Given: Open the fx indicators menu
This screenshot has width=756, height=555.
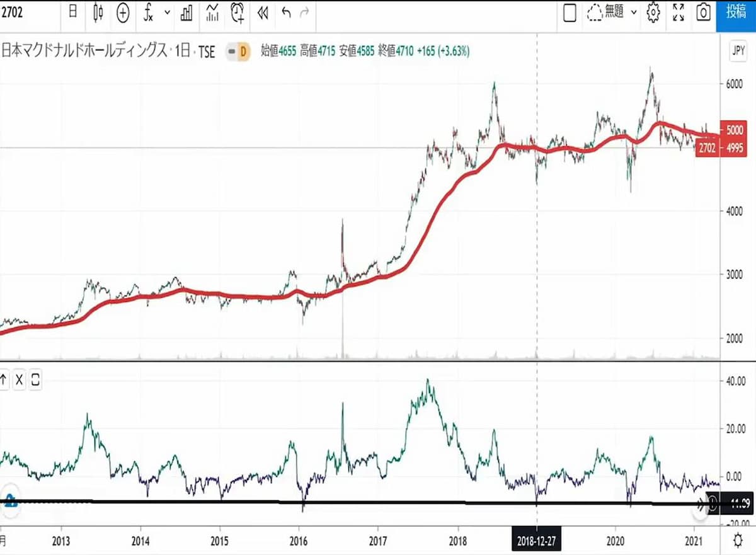Looking at the screenshot, I should (x=148, y=13).
